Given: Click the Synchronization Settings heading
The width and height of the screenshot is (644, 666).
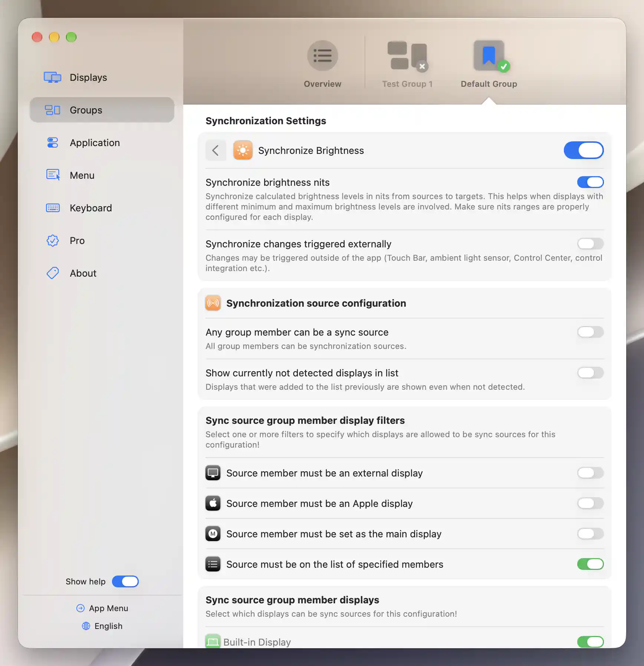Looking at the screenshot, I should [266, 121].
